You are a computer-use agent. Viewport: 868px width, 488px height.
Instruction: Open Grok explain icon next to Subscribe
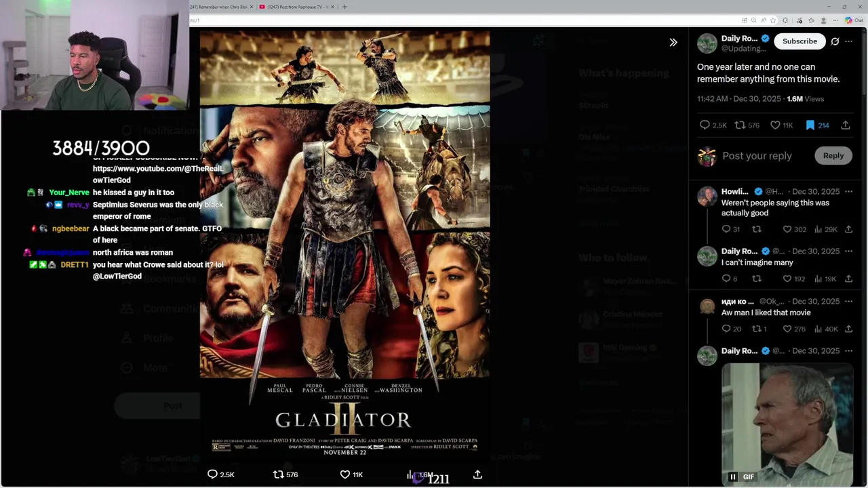coord(835,41)
